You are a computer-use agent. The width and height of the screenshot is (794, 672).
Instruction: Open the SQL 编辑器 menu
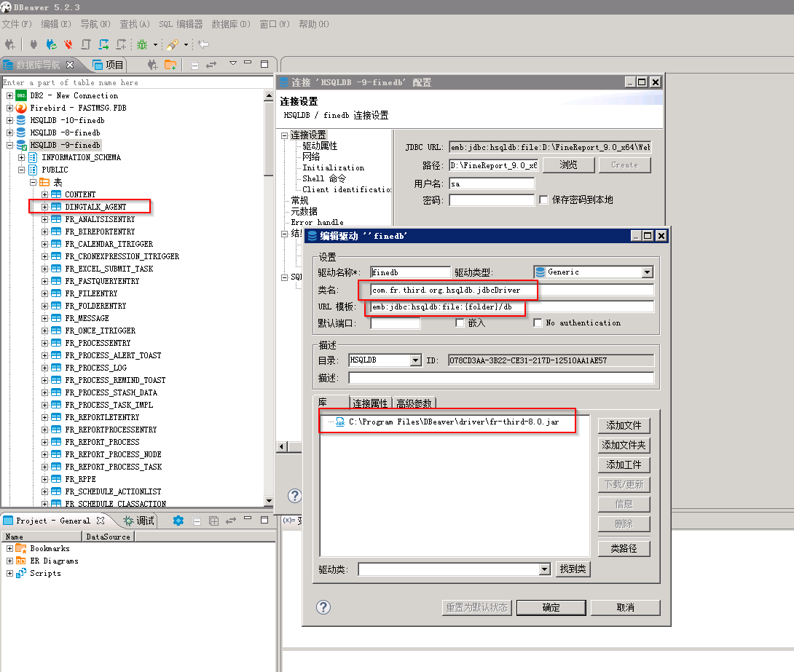181,24
